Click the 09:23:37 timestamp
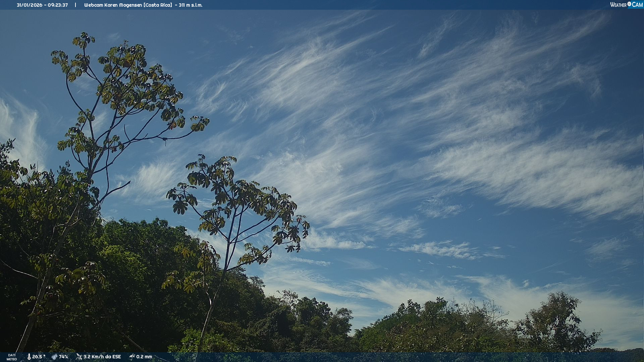 pyautogui.click(x=58, y=5)
